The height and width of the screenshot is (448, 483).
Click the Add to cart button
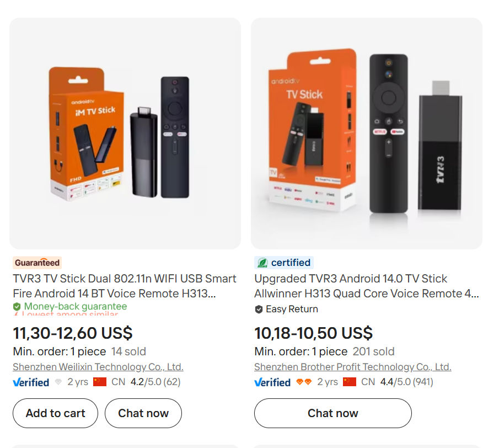click(55, 413)
